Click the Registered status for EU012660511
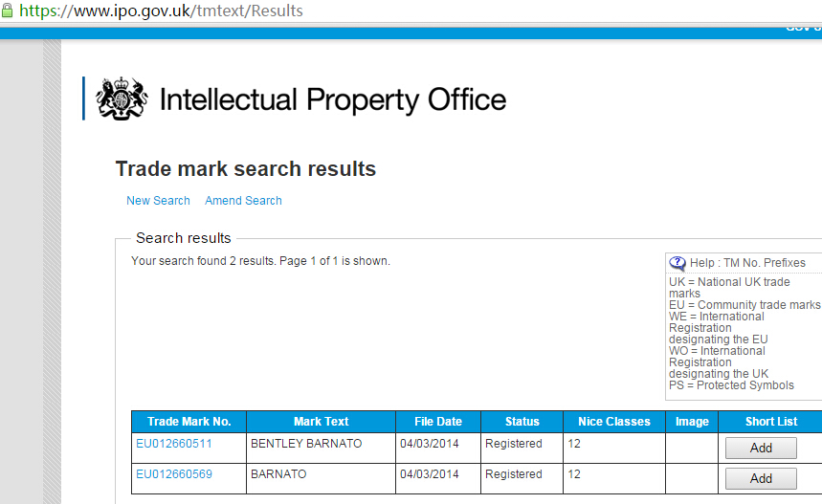Viewport: 822px width, 504px height. 514,444
